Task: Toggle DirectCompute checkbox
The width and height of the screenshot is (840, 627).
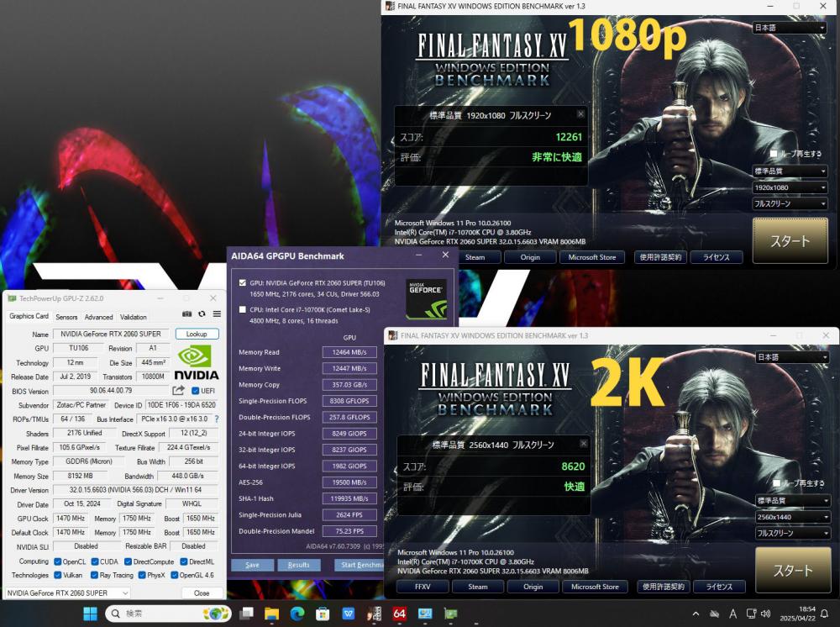Action: 128,561
